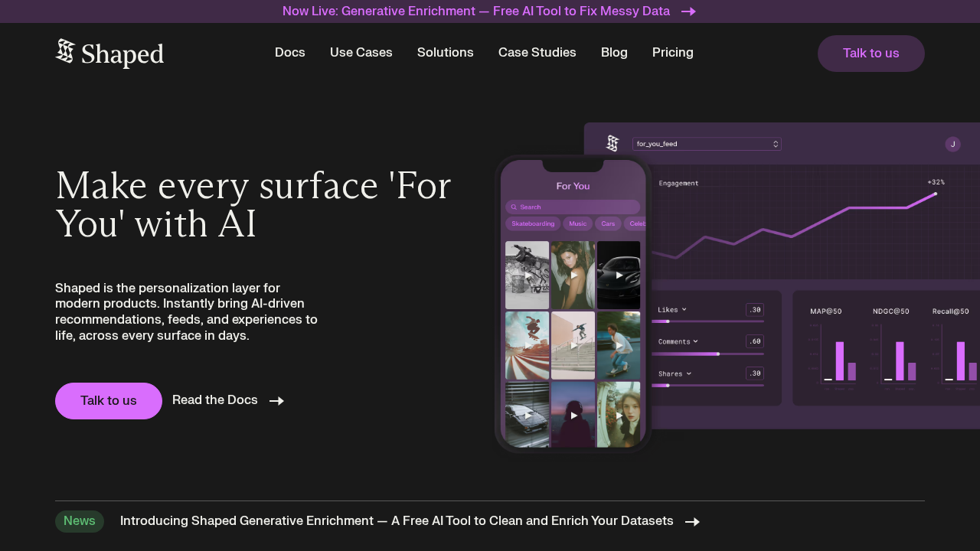Adjust the Comments weight slider
This screenshot has width=980, height=551.
(x=717, y=354)
